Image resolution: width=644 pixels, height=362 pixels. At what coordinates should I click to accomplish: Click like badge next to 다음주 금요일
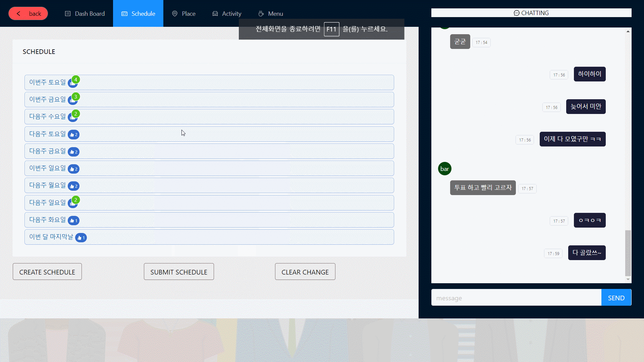(73, 152)
